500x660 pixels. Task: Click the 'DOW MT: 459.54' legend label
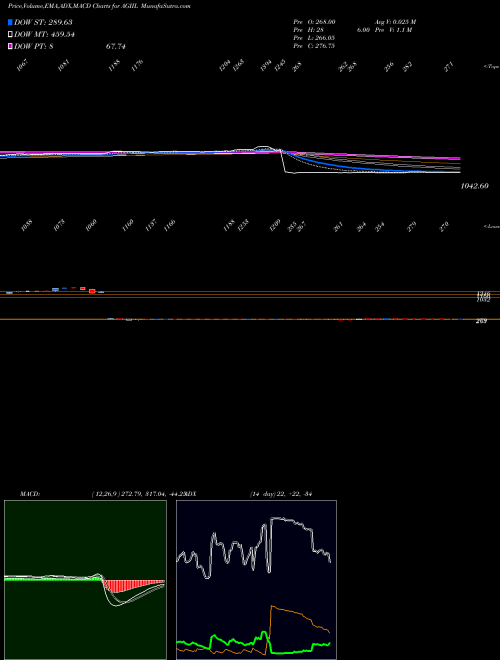pyautogui.click(x=44, y=35)
